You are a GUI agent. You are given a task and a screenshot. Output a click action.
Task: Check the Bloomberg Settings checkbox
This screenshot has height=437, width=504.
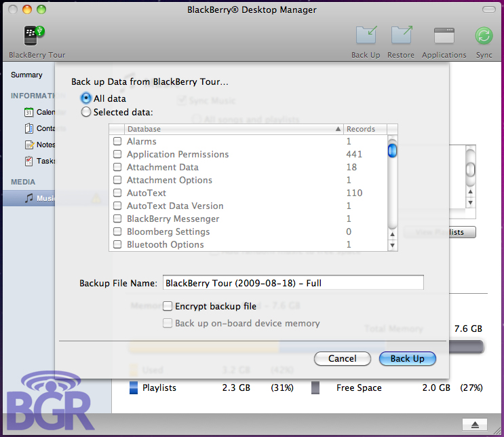[x=117, y=231]
